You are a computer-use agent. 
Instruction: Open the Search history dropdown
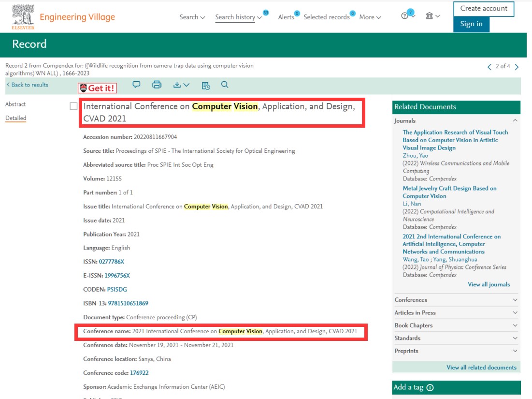(239, 17)
